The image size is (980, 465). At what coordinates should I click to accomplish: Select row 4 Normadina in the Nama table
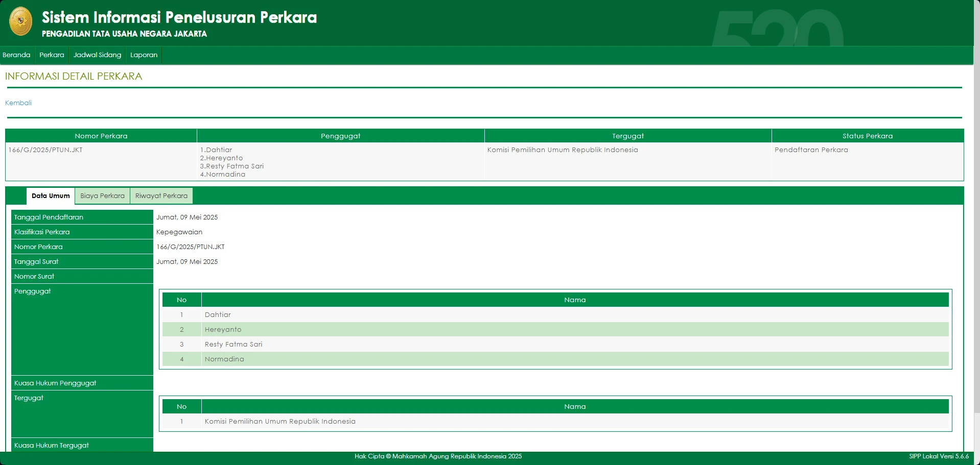pyautogui.click(x=224, y=359)
